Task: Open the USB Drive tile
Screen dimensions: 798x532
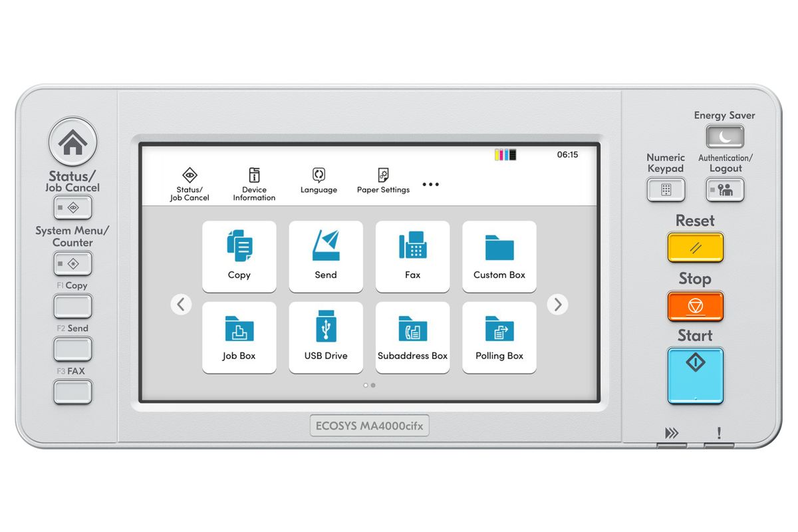Action: pyautogui.click(x=326, y=338)
